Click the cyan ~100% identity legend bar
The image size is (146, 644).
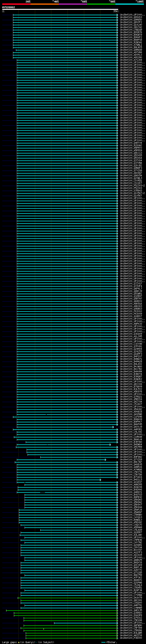[x=130, y=4]
